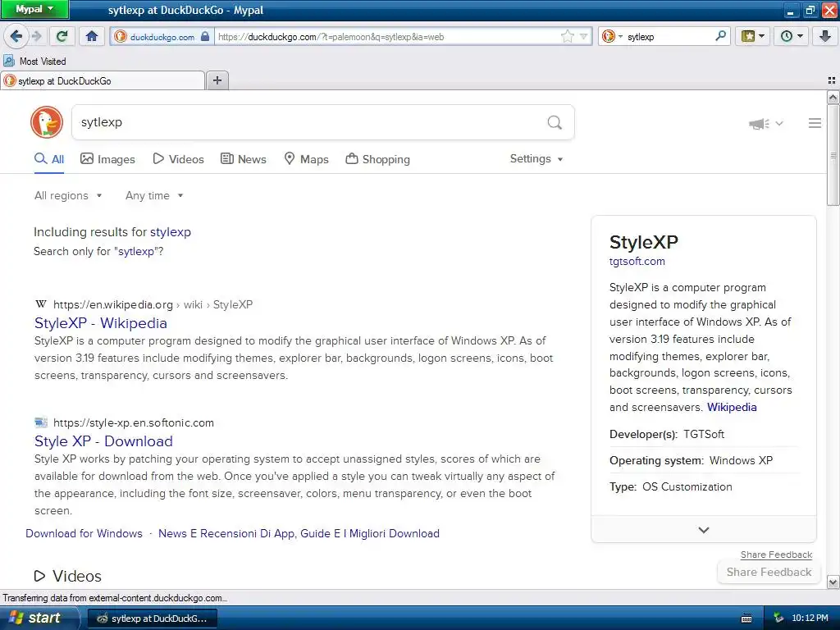Switch to the Videos tab
This screenshot has width=840, height=630.
(178, 159)
